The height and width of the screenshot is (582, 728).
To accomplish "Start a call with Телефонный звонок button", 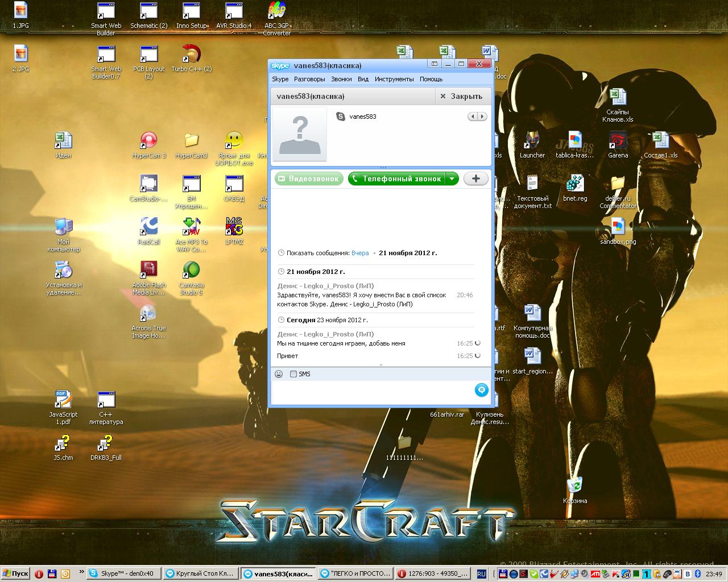I will [396, 178].
